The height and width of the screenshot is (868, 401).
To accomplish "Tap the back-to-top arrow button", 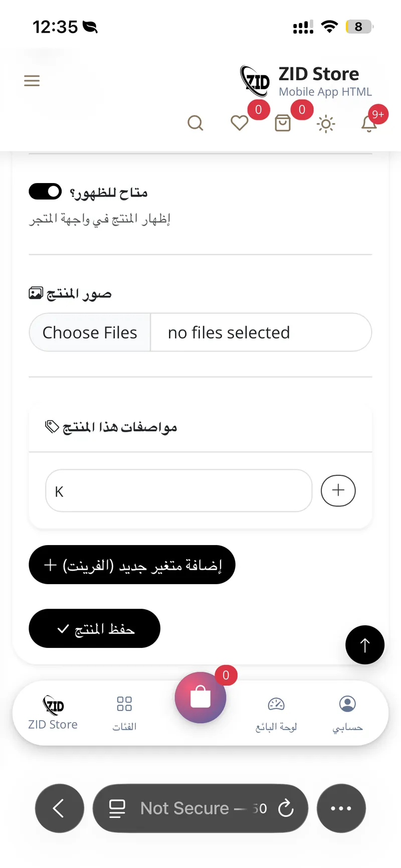I will (x=365, y=645).
